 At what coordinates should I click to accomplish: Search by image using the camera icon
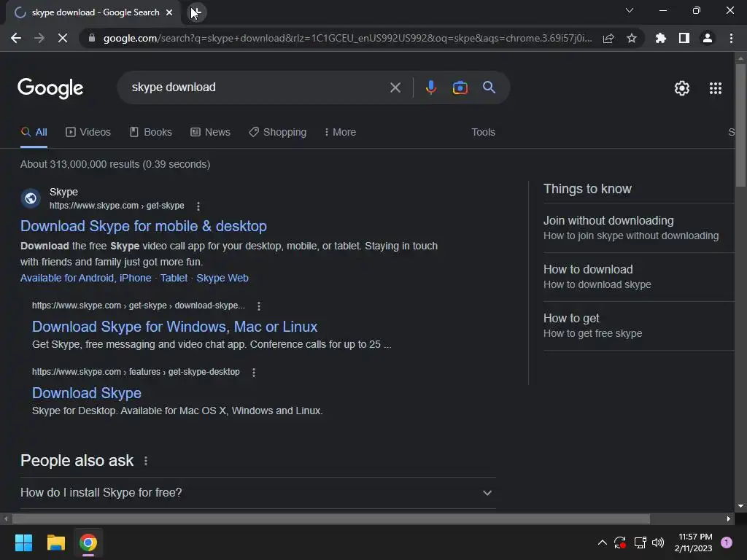(x=460, y=87)
